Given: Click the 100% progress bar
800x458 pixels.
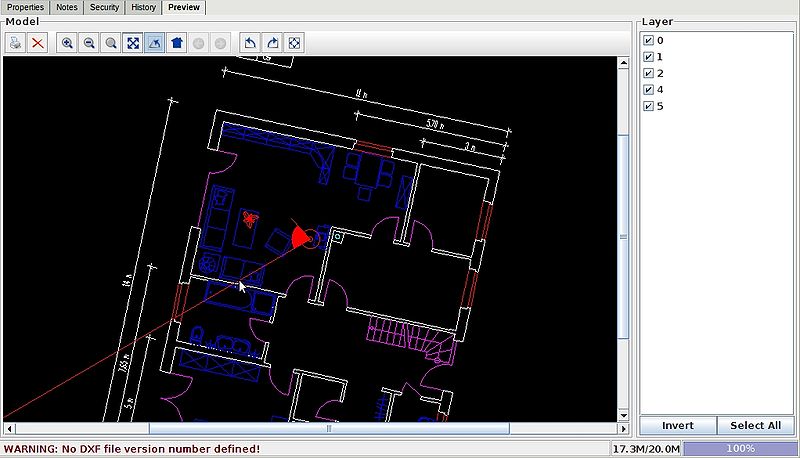Looking at the screenshot, I should click(740, 449).
